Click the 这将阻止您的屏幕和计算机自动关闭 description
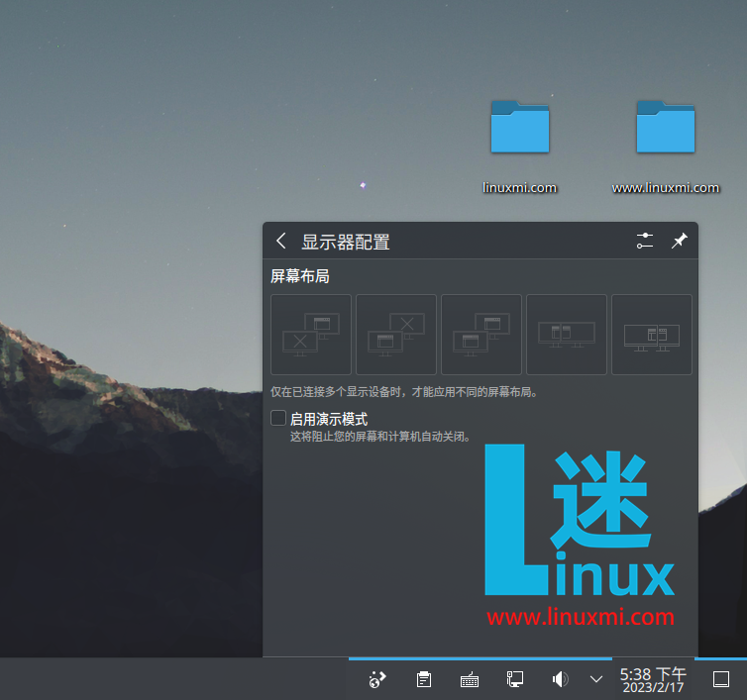Viewport: 747px width, 700px height. [380, 437]
